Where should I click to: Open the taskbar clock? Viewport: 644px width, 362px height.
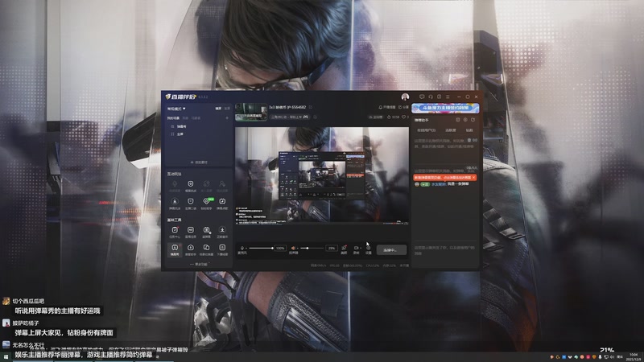click(x=633, y=357)
